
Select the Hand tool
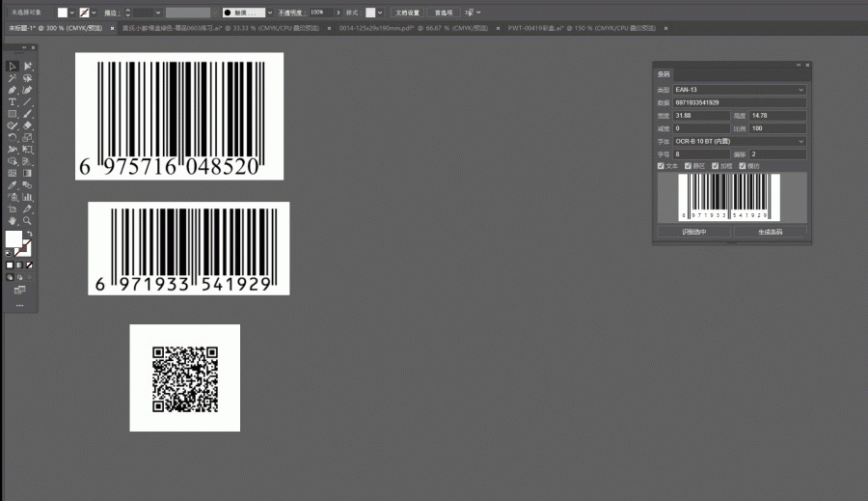(x=13, y=220)
